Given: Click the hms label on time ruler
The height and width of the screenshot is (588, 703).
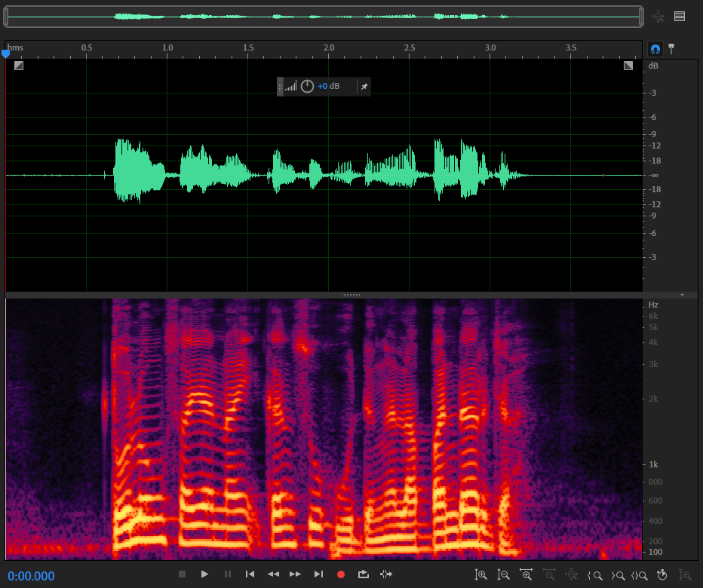Looking at the screenshot, I should pos(15,47).
